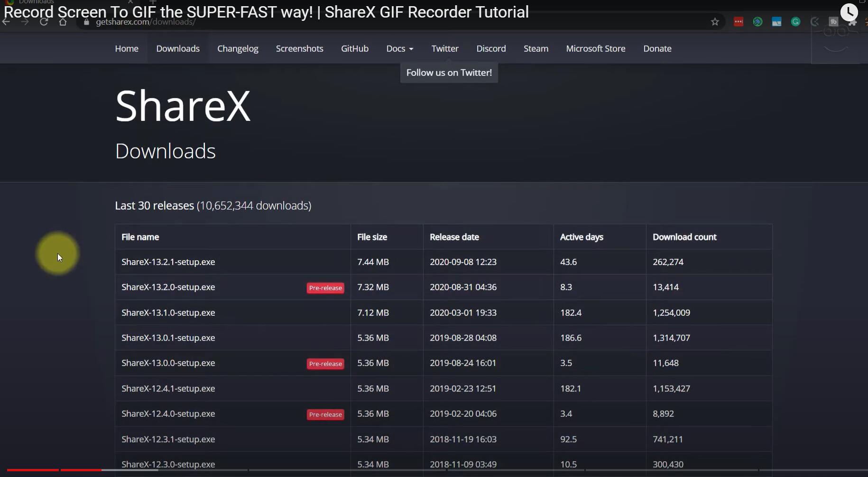This screenshot has height=477, width=868.
Task: Click active days value 186.6
Action: click(571, 338)
